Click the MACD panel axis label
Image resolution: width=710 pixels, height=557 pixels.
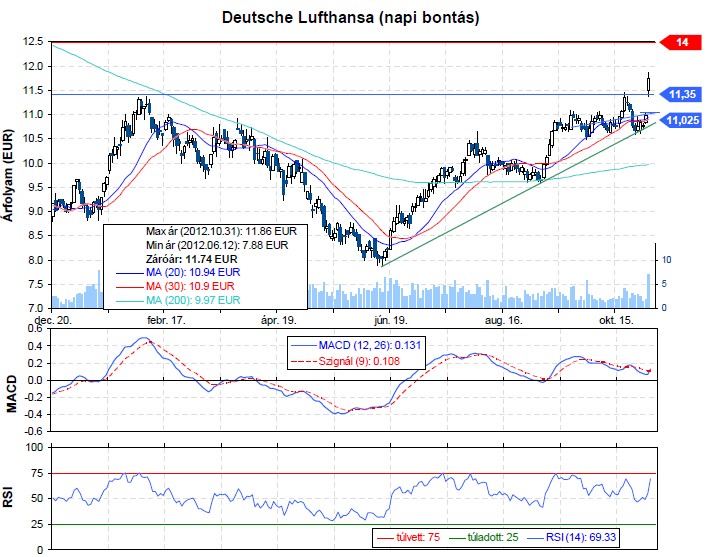point(11,394)
